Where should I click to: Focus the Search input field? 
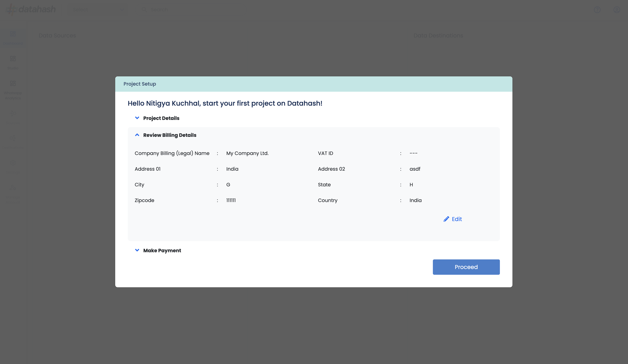(x=189, y=10)
